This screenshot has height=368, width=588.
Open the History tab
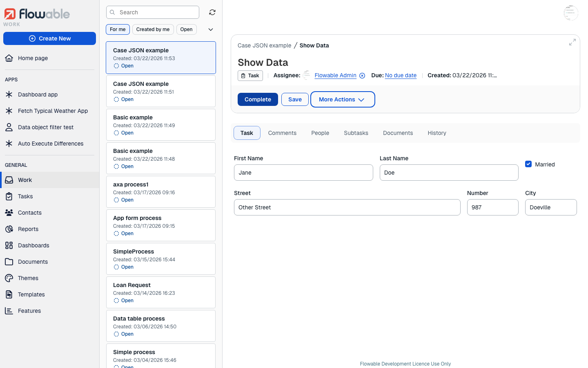pyautogui.click(x=437, y=133)
